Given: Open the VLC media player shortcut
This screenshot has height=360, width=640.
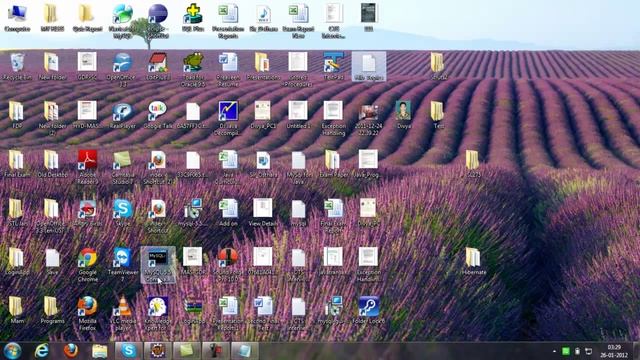Looking at the screenshot, I should pyautogui.click(x=122, y=313).
